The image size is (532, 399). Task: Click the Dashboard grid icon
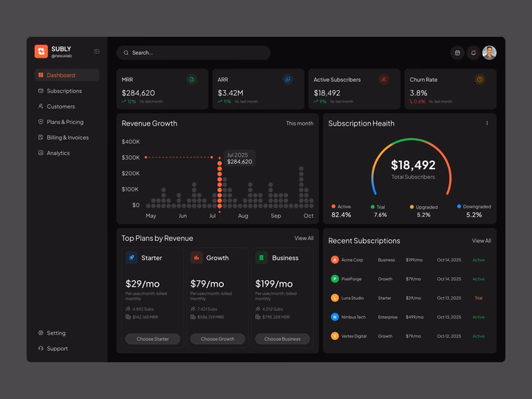[x=41, y=75]
